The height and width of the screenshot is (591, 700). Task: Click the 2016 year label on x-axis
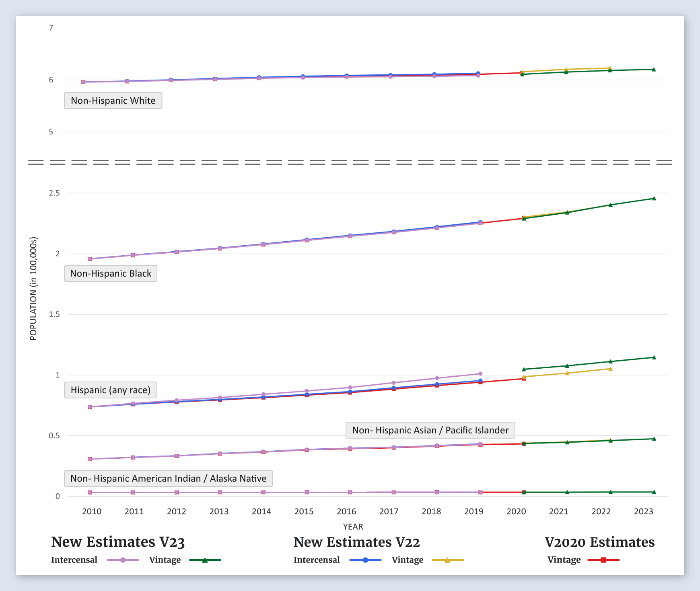346,511
